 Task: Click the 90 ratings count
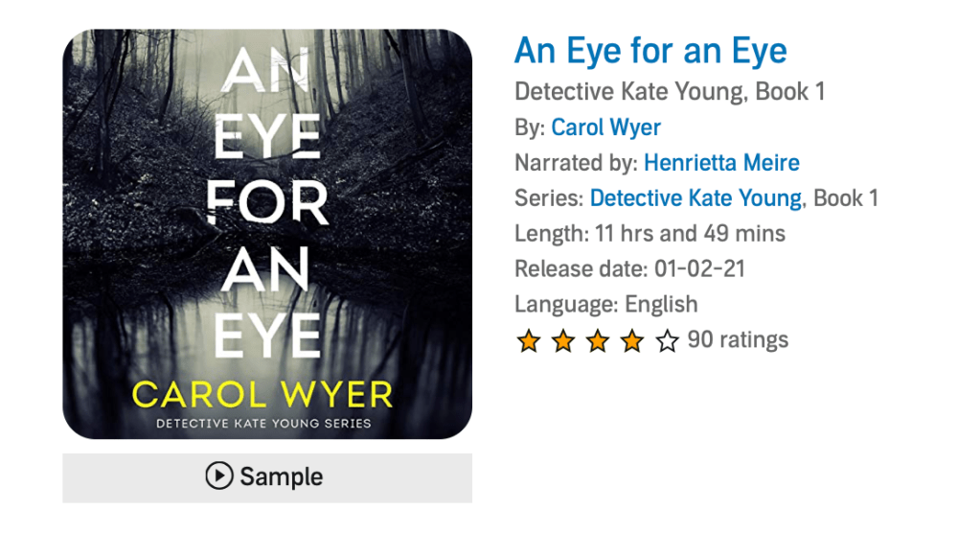point(738,339)
